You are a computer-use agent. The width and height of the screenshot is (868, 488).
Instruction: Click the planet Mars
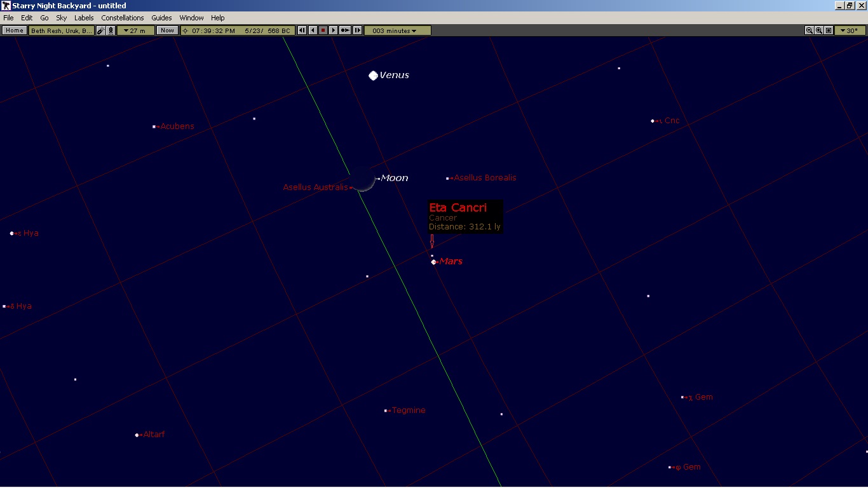coord(433,262)
